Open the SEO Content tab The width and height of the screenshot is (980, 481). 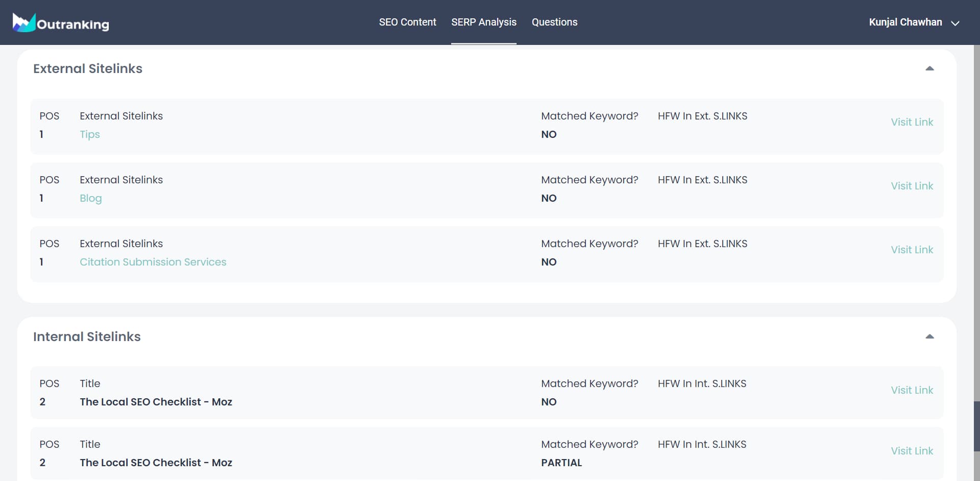407,22
